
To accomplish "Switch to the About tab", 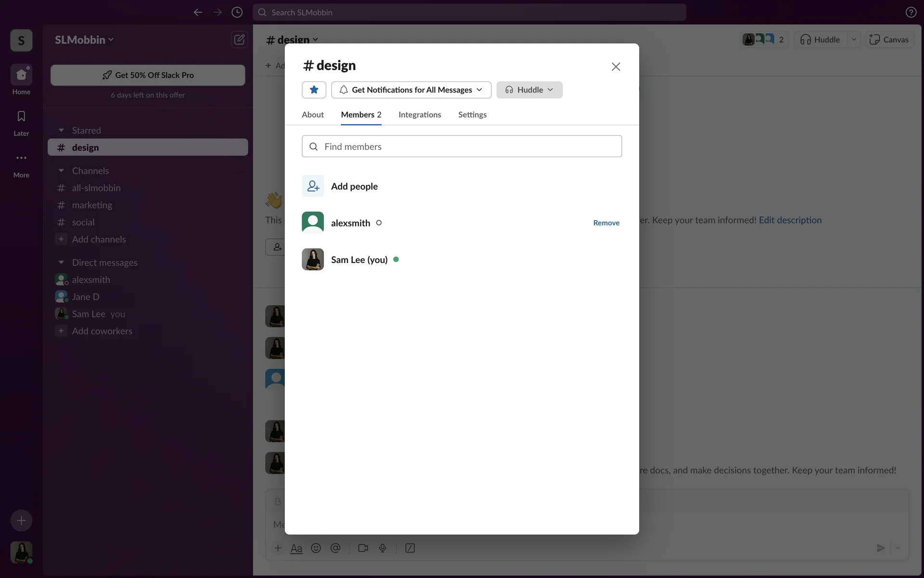I will coord(312,115).
